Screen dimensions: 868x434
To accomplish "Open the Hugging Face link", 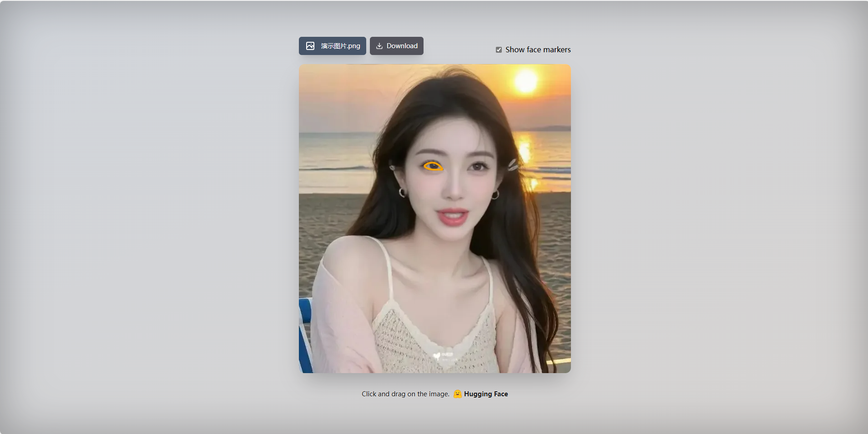I will [485, 394].
